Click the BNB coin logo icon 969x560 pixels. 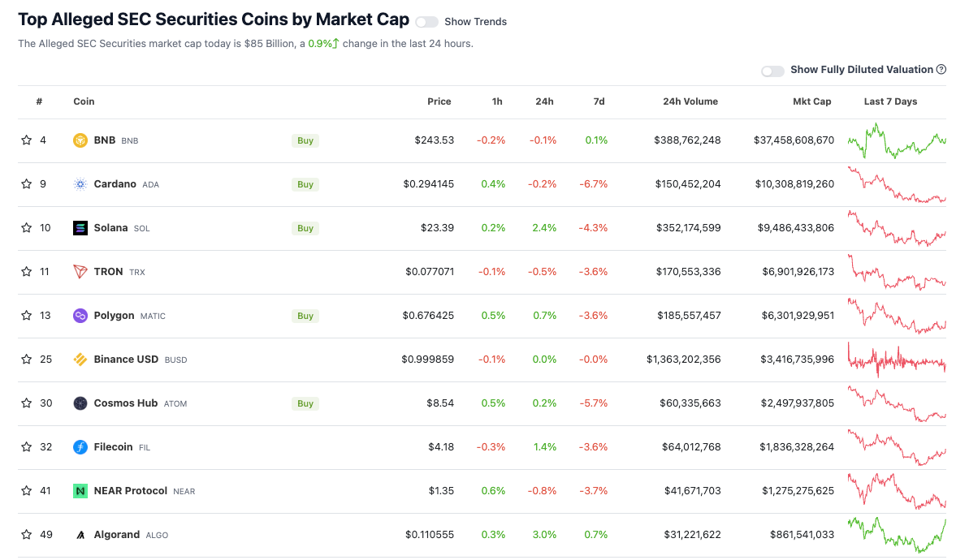click(80, 140)
